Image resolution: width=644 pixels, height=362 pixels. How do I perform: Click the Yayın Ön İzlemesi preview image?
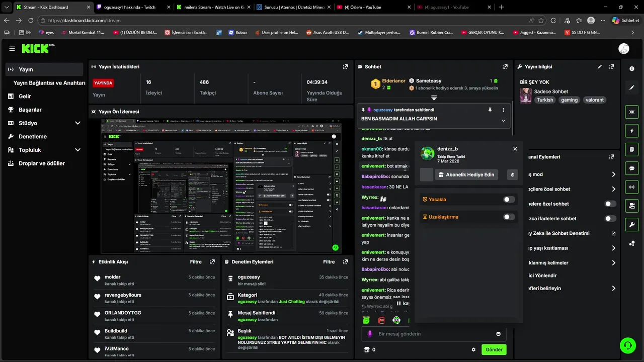[x=221, y=186]
